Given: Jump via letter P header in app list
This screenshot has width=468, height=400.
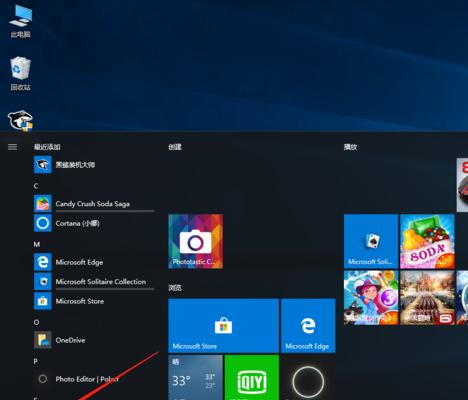Looking at the screenshot, I should click(x=36, y=361).
